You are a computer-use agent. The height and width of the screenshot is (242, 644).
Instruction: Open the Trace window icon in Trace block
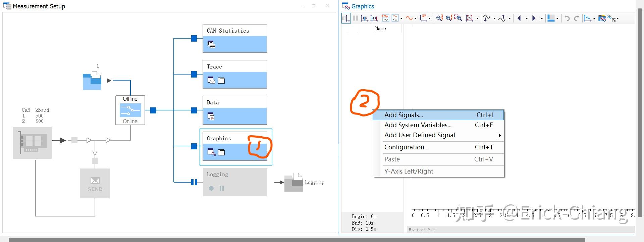(211, 80)
